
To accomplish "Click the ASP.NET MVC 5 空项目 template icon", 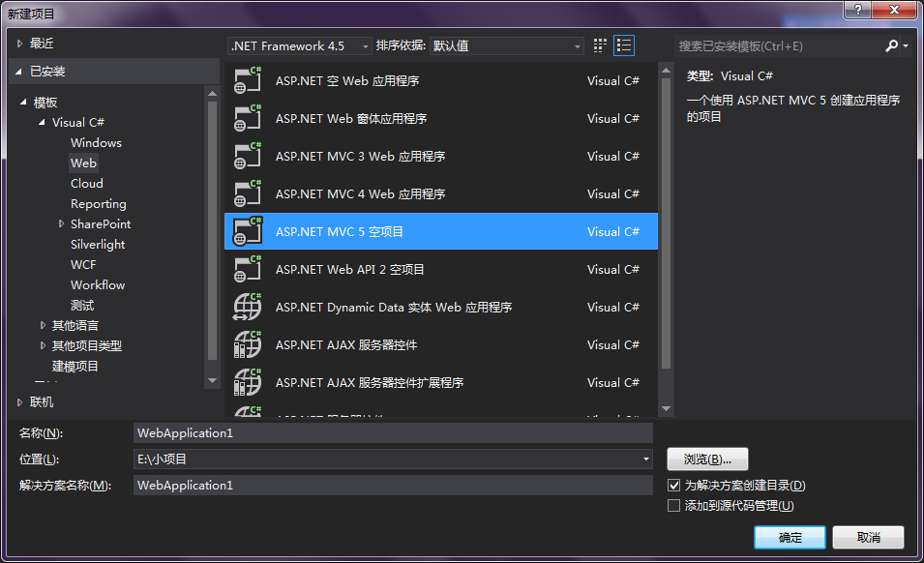I will coord(248,231).
